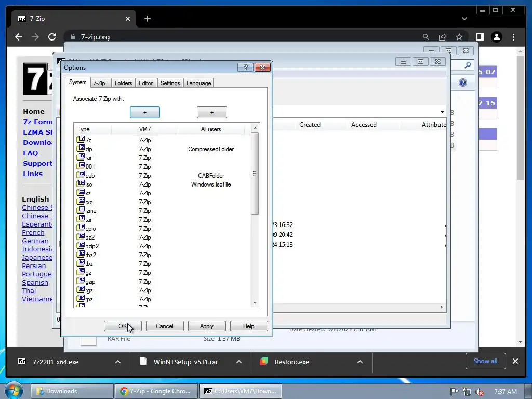This screenshot has width=532, height=399.
Task: Open Chrome's tab search chevron
Action: (x=464, y=19)
